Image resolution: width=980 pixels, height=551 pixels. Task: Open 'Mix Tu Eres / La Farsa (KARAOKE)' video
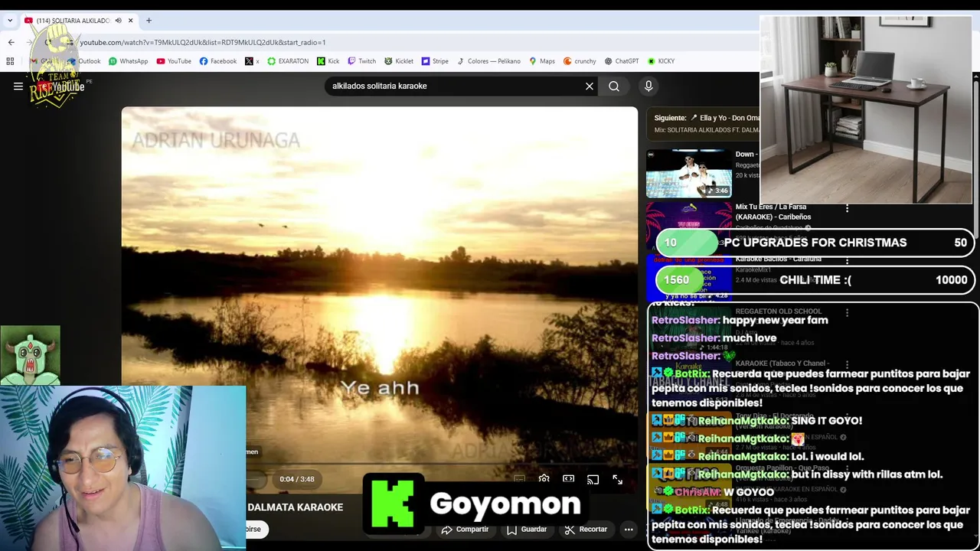[773, 212]
